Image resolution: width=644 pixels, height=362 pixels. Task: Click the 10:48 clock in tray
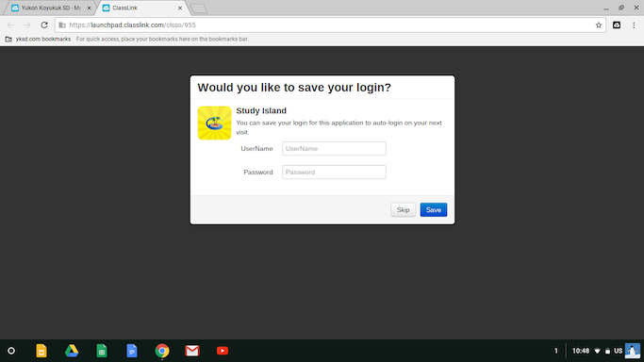pos(580,351)
